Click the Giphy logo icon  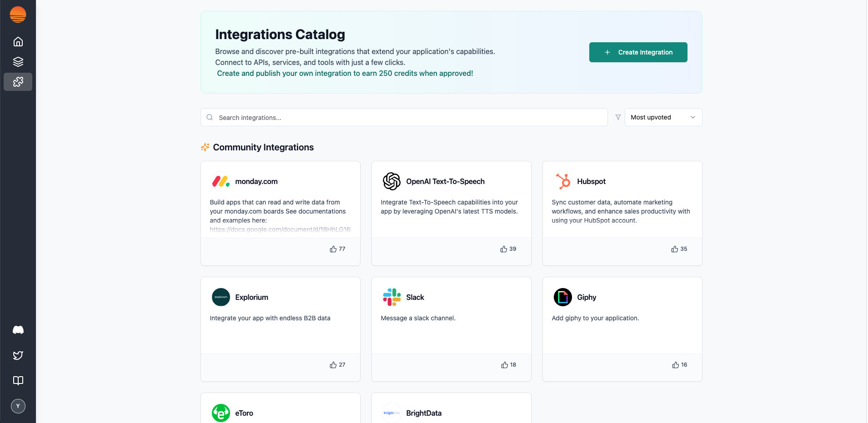(x=563, y=298)
